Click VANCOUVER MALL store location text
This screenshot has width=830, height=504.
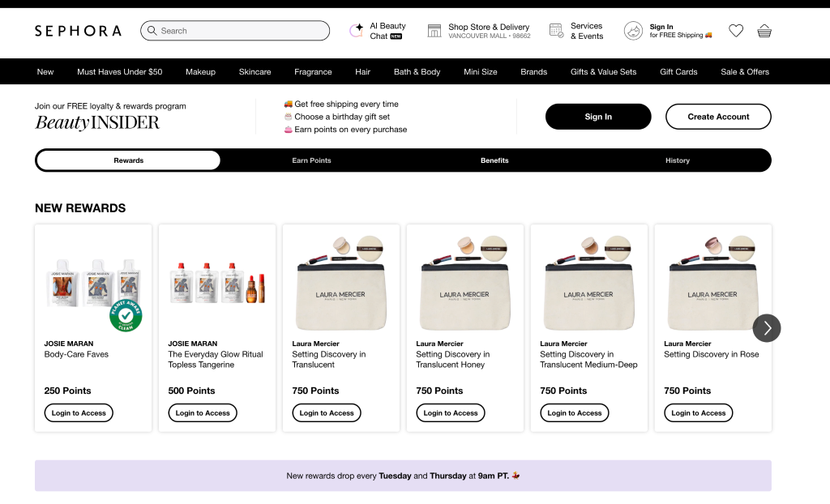[489, 36]
